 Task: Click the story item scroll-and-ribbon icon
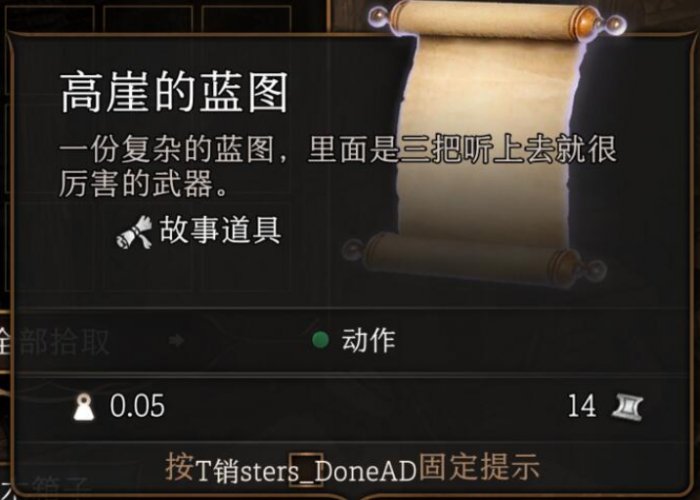click(x=134, y=232)
